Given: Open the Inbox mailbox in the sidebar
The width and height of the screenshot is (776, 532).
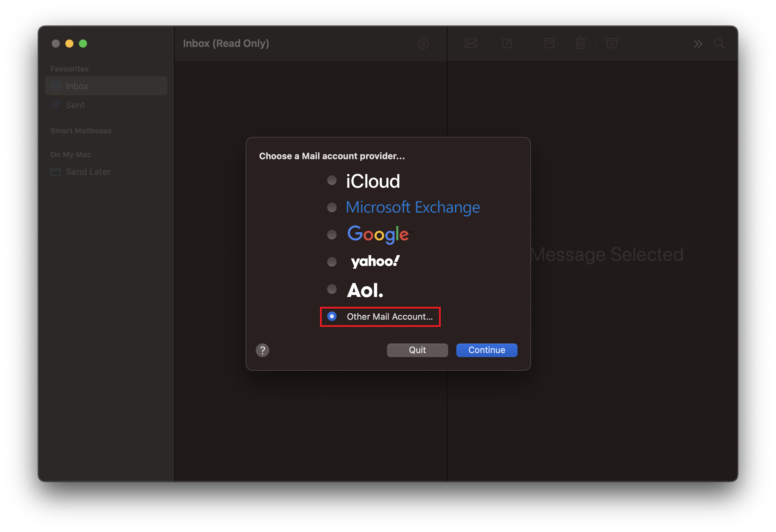Looking at the screenshot, I should [x=77, y=86].
